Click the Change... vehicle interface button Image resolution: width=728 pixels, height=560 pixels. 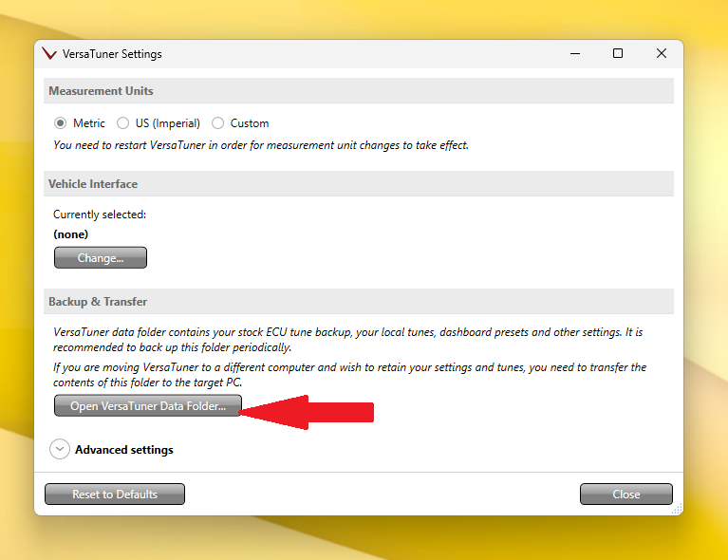click(101, 258)
